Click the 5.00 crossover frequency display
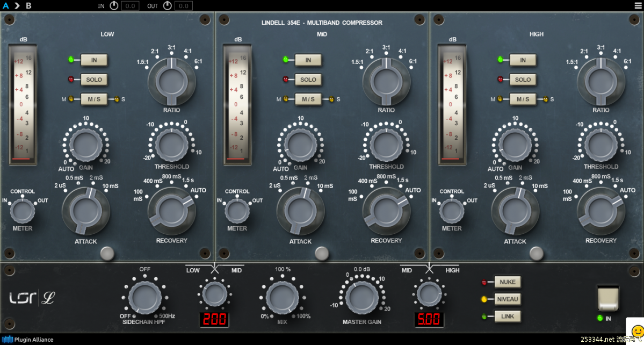This screenshot has width=644, height=345. click(x=429, y=320)
